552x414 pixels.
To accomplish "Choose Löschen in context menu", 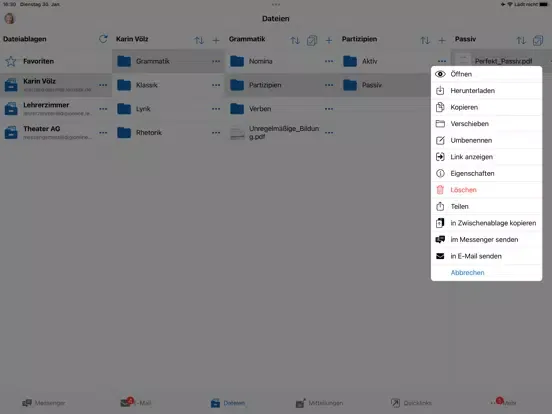I will (487, 190).
